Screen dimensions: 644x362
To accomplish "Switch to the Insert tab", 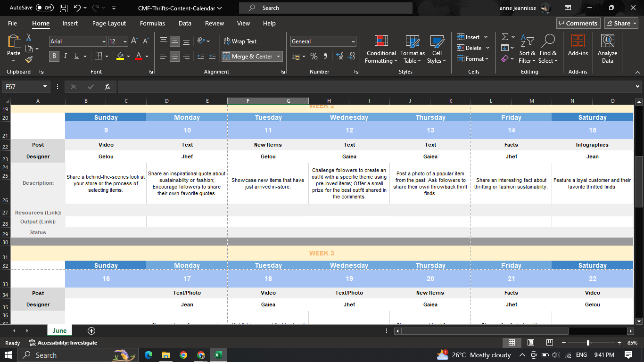I will (70, 23).
